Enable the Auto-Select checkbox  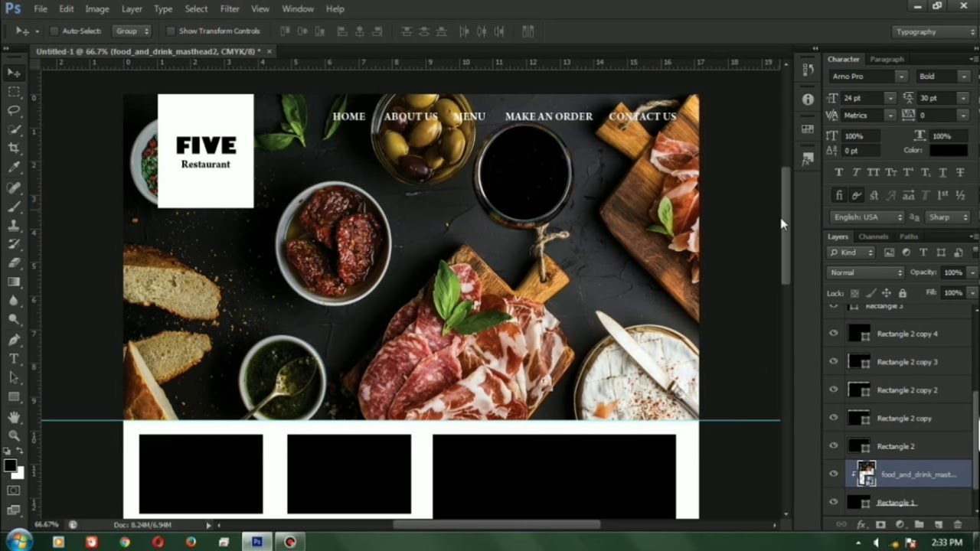click(54, 31)
